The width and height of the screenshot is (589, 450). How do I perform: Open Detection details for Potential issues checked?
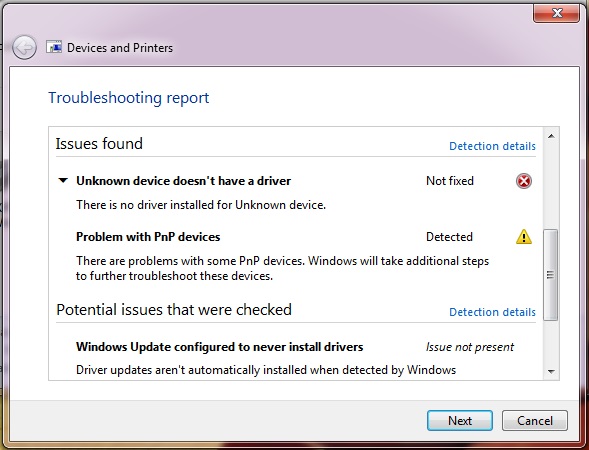point(492,312)
